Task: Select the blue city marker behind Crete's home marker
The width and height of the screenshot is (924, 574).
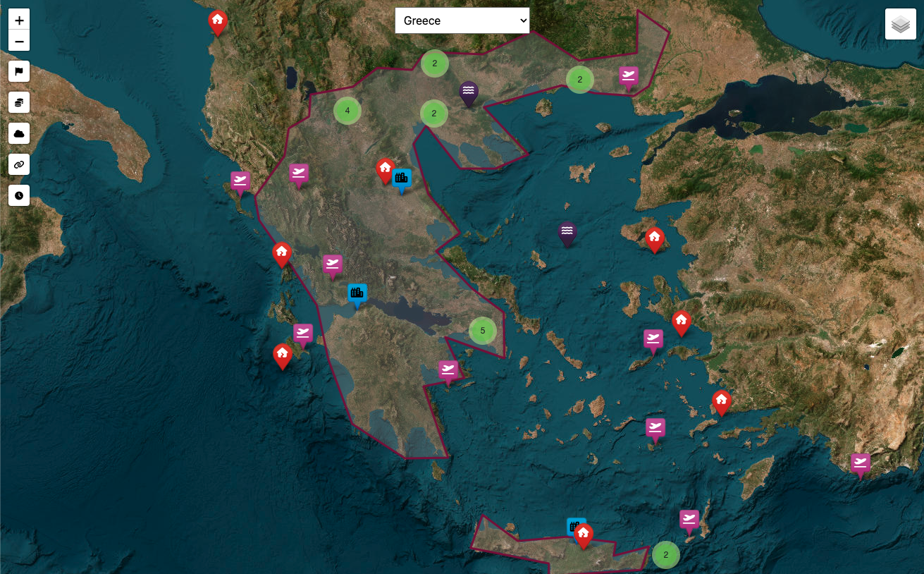Action: click(573, 525)
